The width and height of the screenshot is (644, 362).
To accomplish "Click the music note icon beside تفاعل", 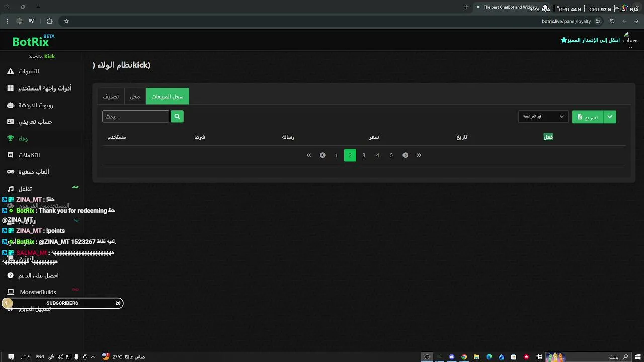I will coord(10,189).
